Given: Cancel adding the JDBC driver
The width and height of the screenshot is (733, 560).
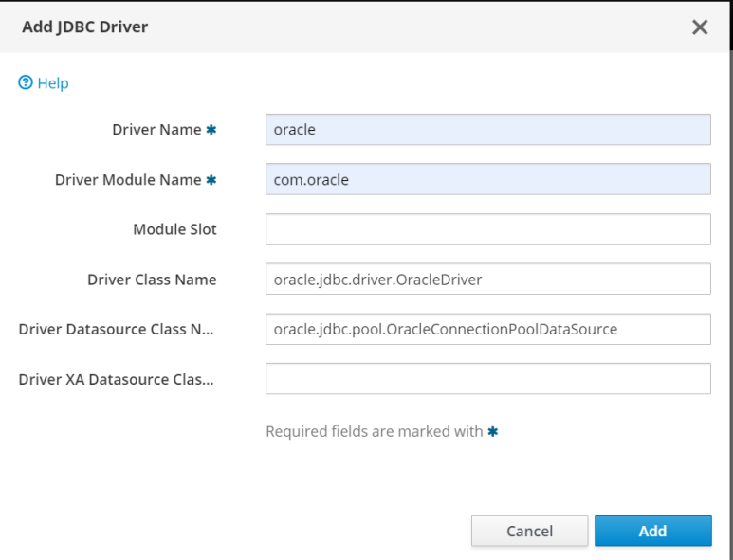Looking at the screenshot, I should pyautogui.click(x=530, y=531).
